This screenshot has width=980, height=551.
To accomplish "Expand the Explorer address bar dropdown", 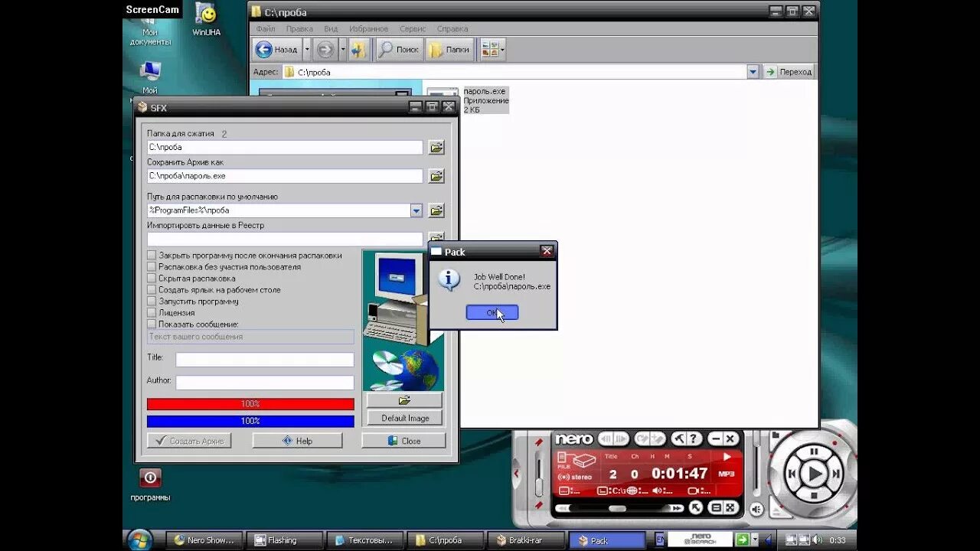I will [x=753, y=72].
